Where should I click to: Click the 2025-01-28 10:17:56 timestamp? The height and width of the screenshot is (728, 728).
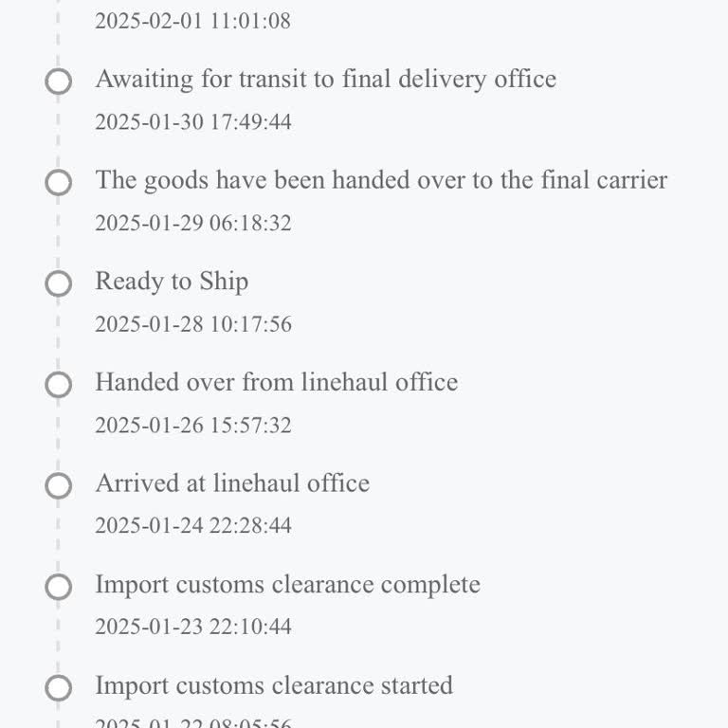click(x=192, y=324)
